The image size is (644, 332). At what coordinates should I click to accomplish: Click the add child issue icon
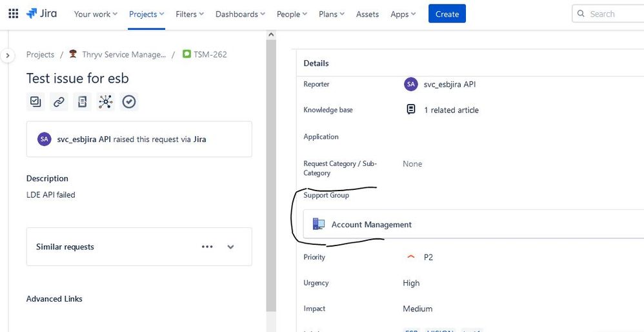pos(35,101)
